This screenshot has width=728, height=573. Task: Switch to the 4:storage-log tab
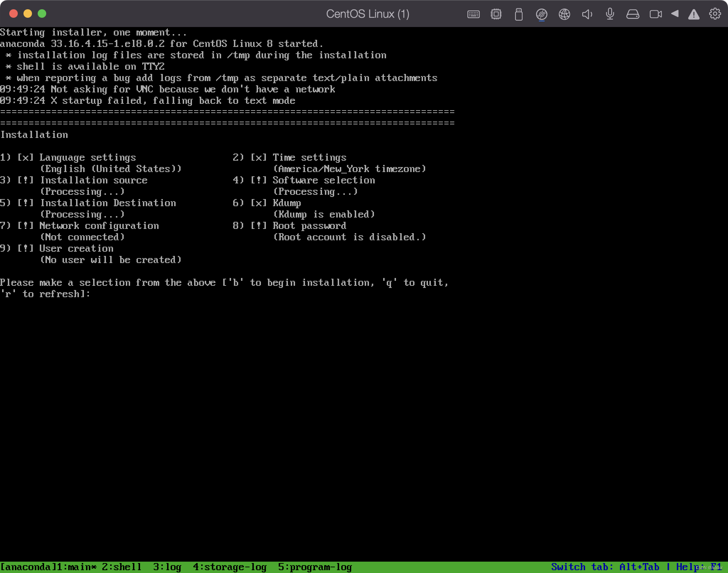(230, 567)
